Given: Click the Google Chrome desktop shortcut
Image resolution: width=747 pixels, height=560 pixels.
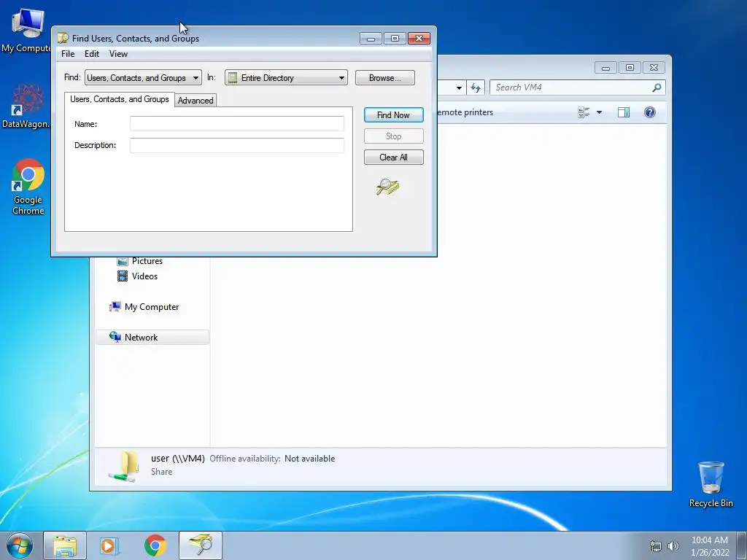Looking at the screenshot, I should tap(28, 187).
